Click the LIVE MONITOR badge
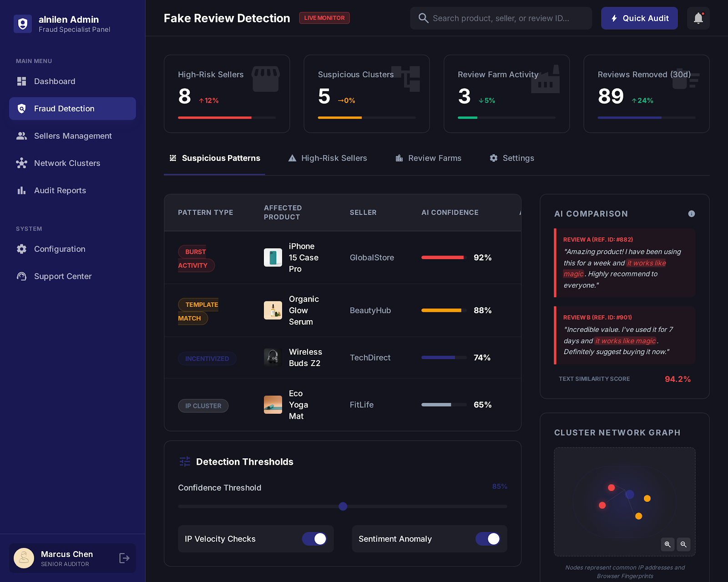728x582 pixels. tap(324, 18)
